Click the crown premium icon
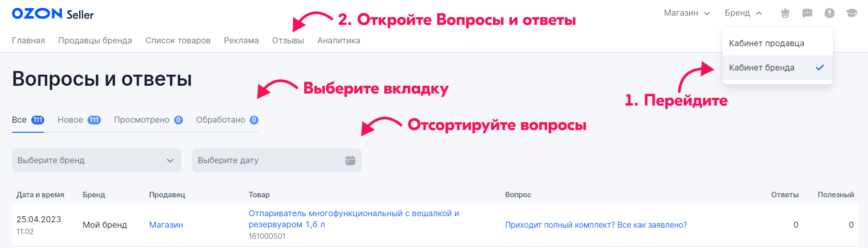 785,13
